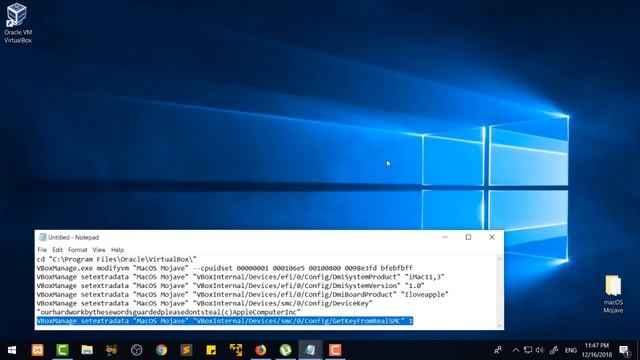Open the fruit icon app next to File Explorer
640x360 pixels.
click(111, 350)
